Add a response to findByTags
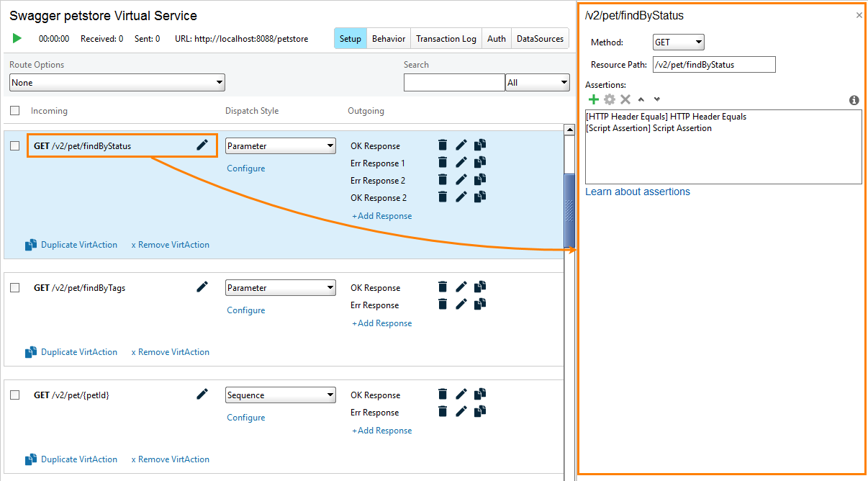Viewport: 868px width, 481px height. (381, 323)
